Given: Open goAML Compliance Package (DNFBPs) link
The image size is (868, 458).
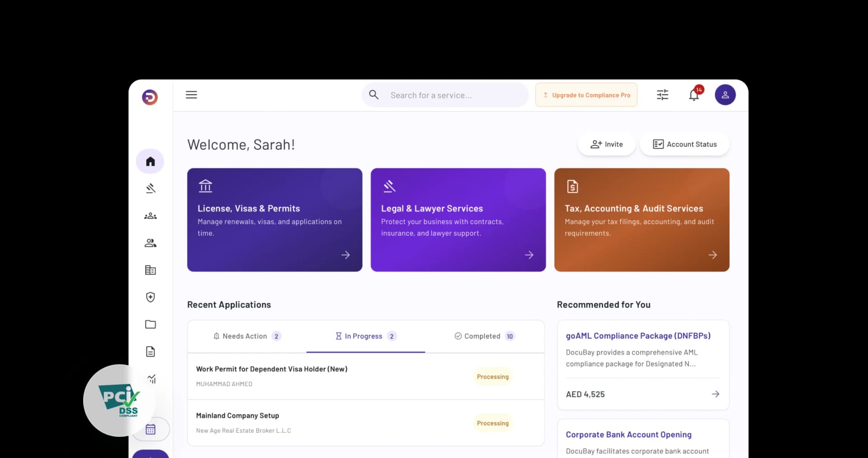Looking at the screenshot, I should coord(638,336).
